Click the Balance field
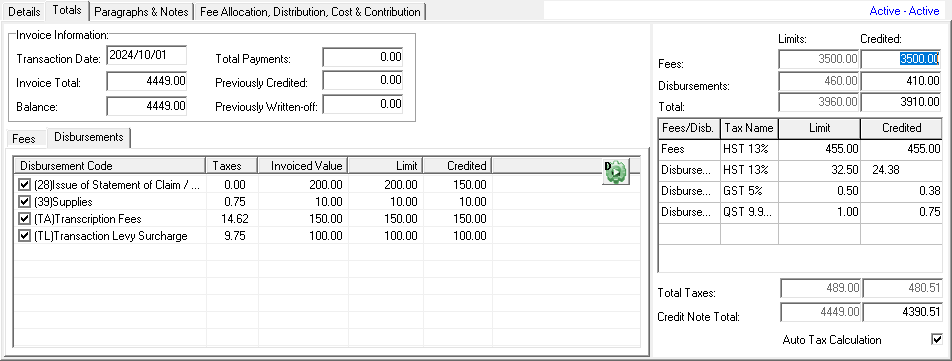952x361 pixels. point(146,106)
